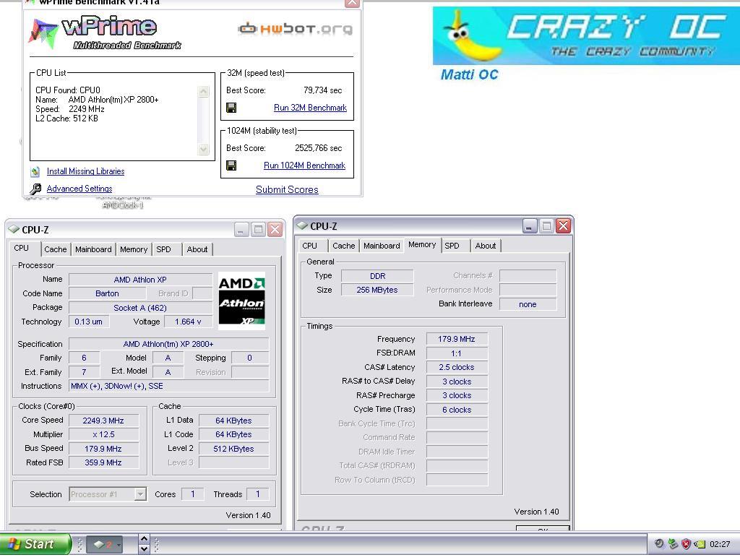Open the Advanced Settings link
The image size is (740, 560).
point(79,189)
